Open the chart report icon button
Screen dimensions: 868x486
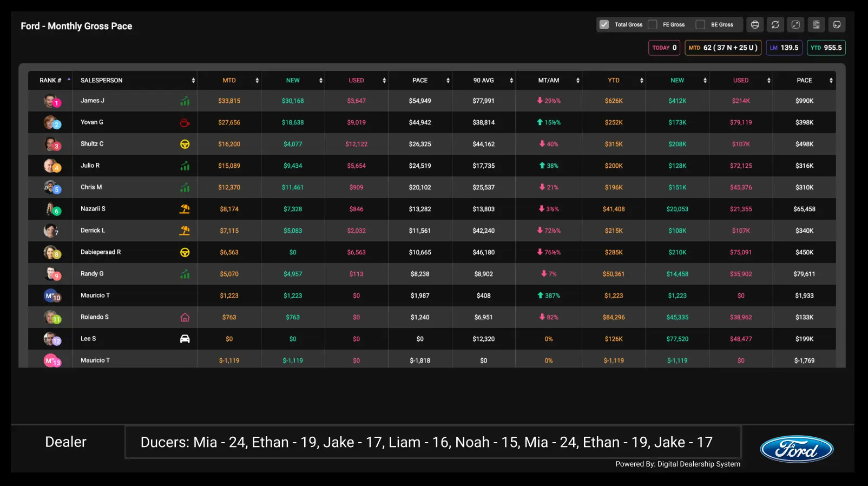coord(816,25)
